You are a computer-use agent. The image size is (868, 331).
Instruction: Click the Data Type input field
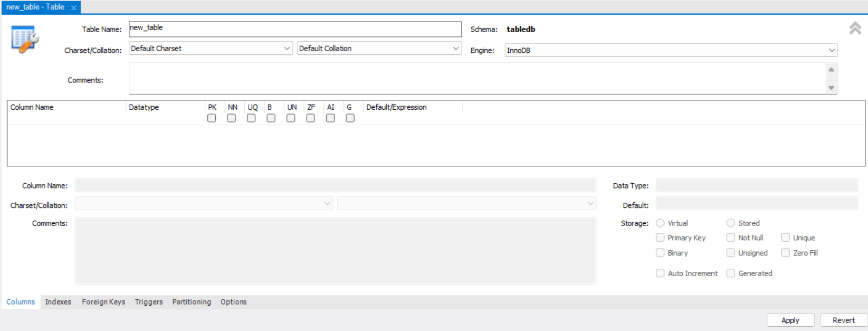pyautogui.click(x=757, y=185)
